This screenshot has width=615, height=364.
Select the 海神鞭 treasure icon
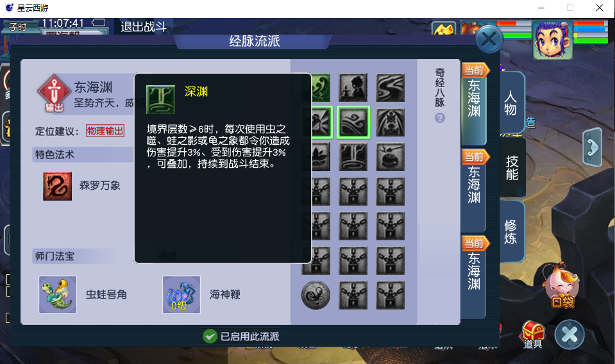[181, 295]
